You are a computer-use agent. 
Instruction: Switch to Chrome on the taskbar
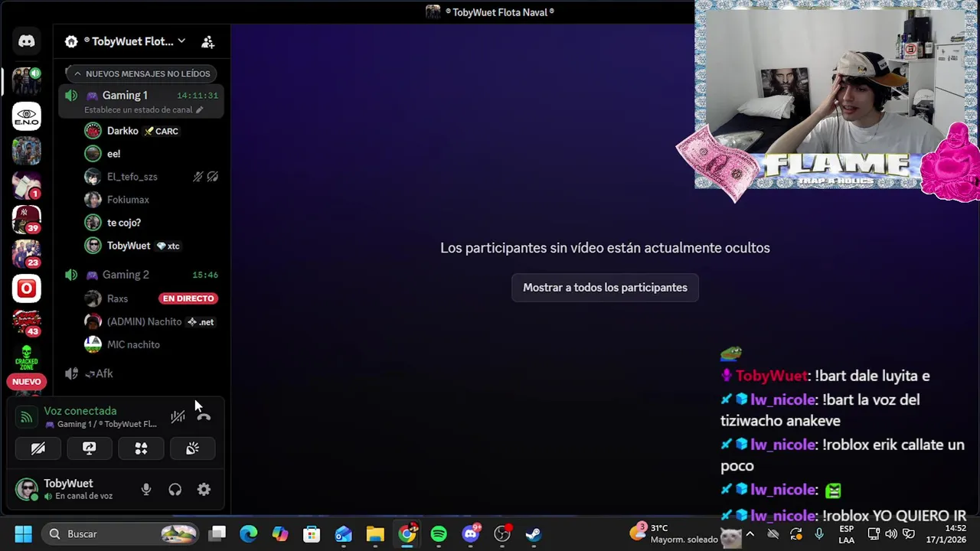(x=407, y=534)
